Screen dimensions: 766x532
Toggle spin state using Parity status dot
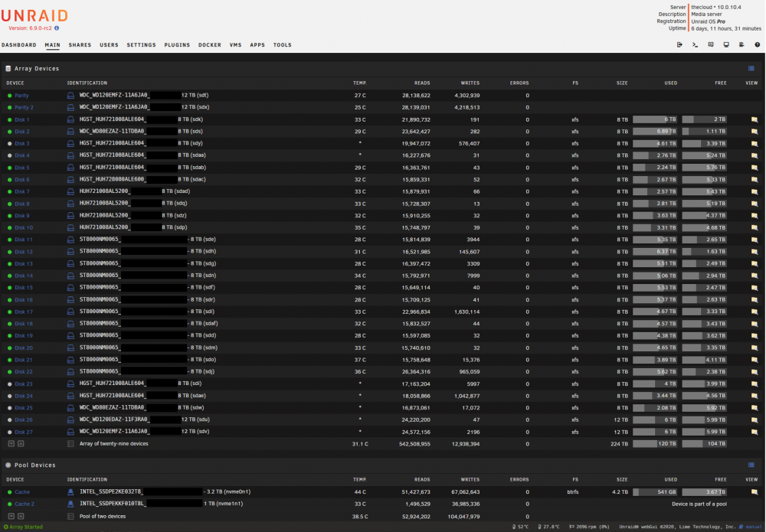10,96
